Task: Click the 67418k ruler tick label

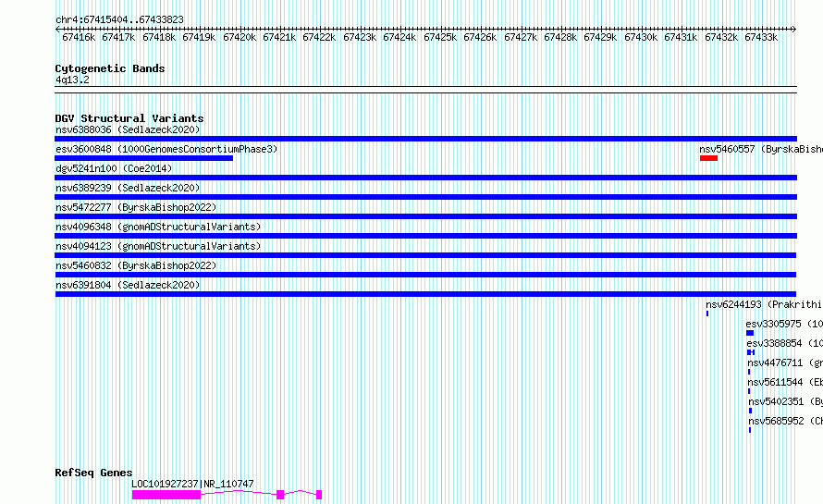Action: [x=159, y=38]
